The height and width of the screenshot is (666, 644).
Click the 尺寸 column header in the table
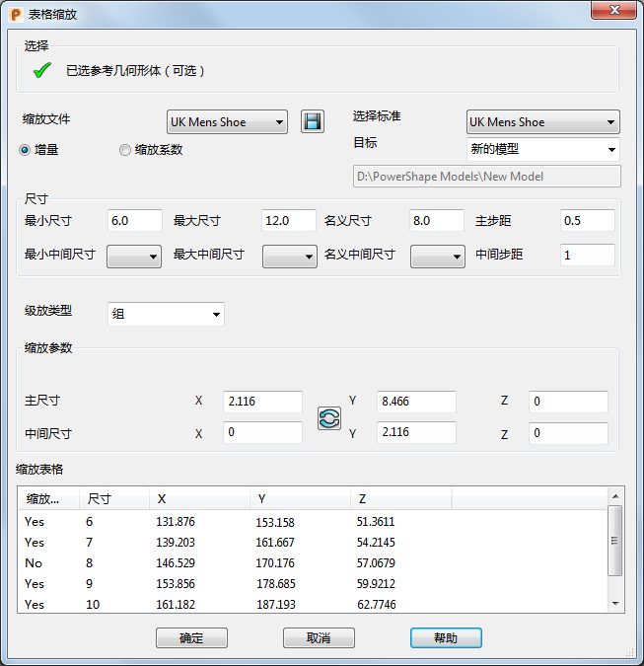[x=114, y=498]
